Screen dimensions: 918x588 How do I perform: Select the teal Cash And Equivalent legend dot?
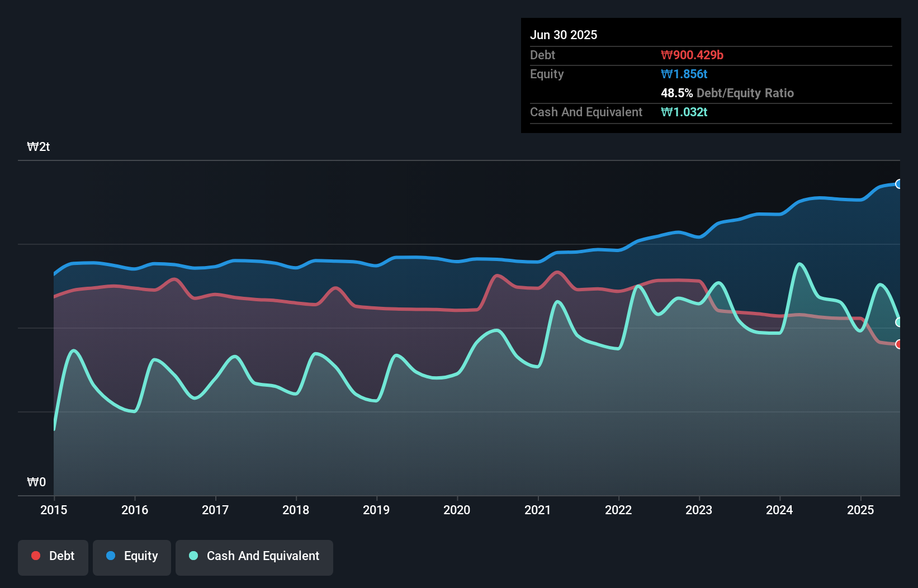[193, 556]
